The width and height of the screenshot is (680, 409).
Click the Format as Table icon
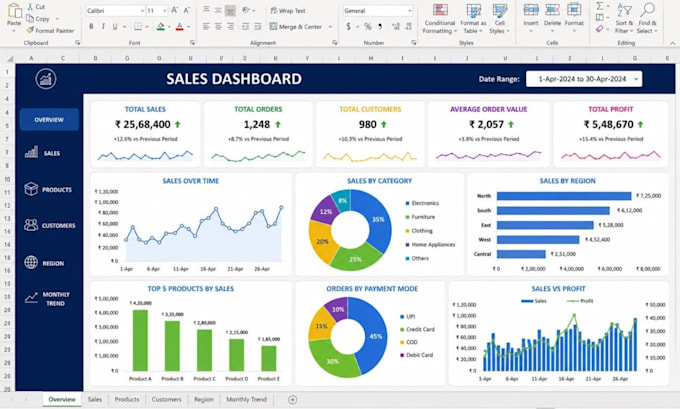pos(473,10)
